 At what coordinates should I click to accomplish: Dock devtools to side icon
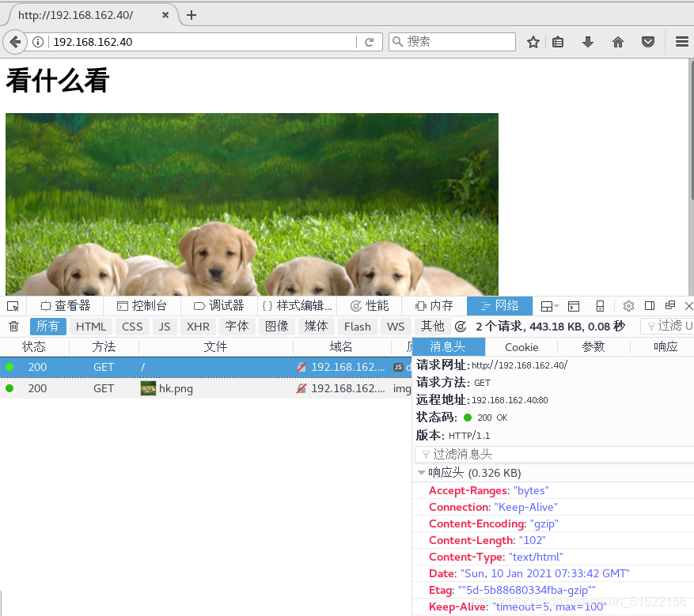coord(650,305)
